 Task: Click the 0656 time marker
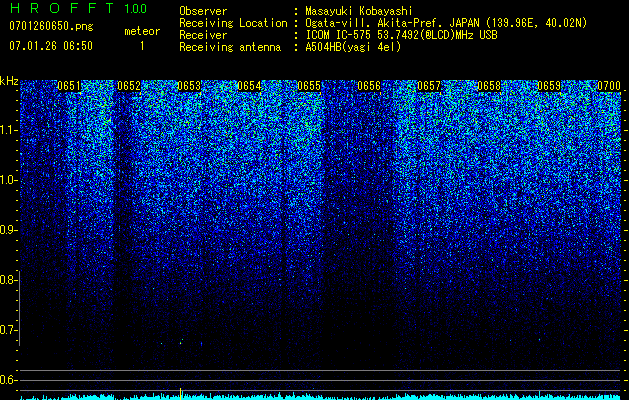click(369, 86)
